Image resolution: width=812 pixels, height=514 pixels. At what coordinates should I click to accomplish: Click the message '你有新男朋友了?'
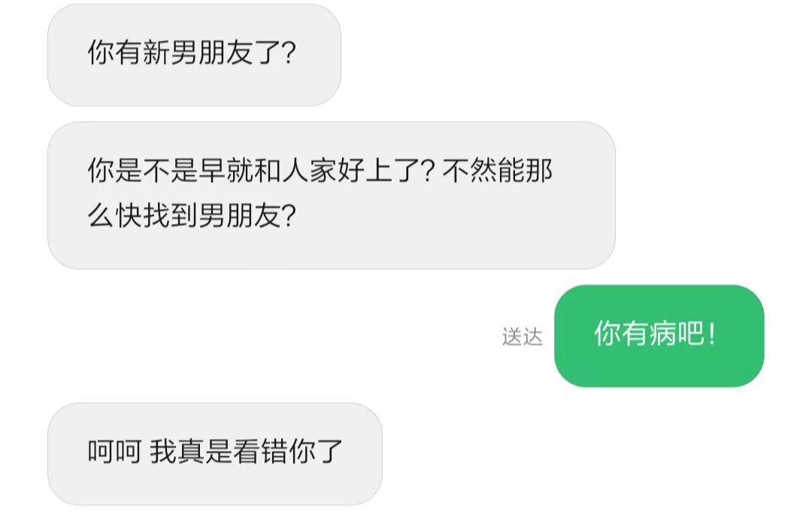tap(194, 54)
